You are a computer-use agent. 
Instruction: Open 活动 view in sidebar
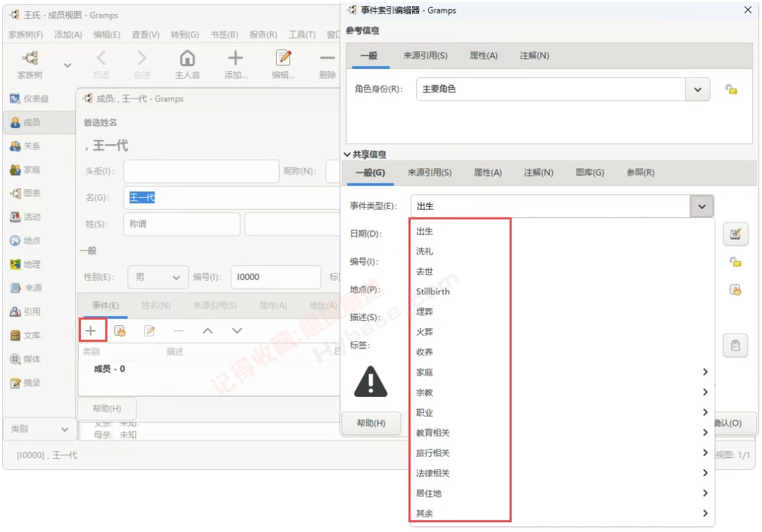pos(25,217)
